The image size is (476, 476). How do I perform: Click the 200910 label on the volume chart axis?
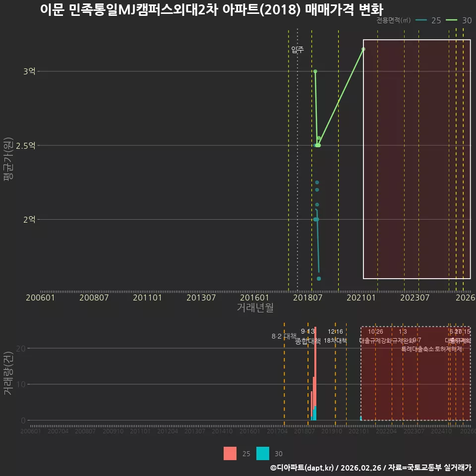(x=113, y=431)
